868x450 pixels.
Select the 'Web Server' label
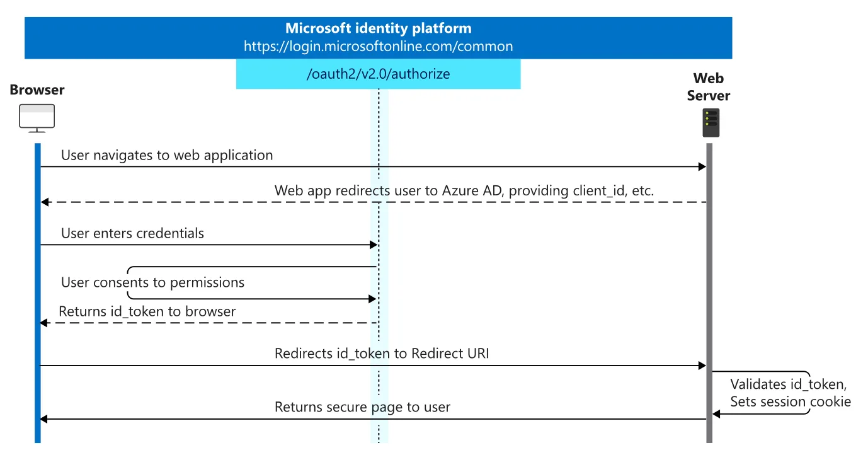point(709,87)
